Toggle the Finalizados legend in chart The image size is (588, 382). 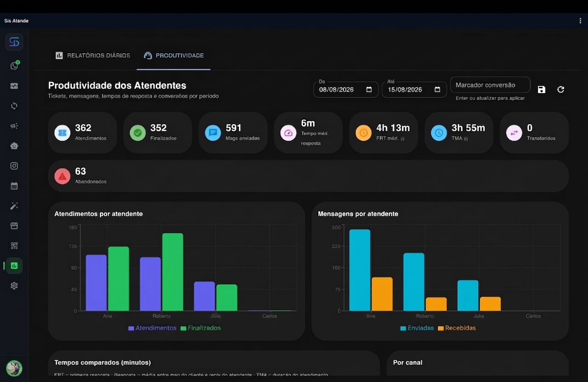pyautogui.click(x=201, y=328)
